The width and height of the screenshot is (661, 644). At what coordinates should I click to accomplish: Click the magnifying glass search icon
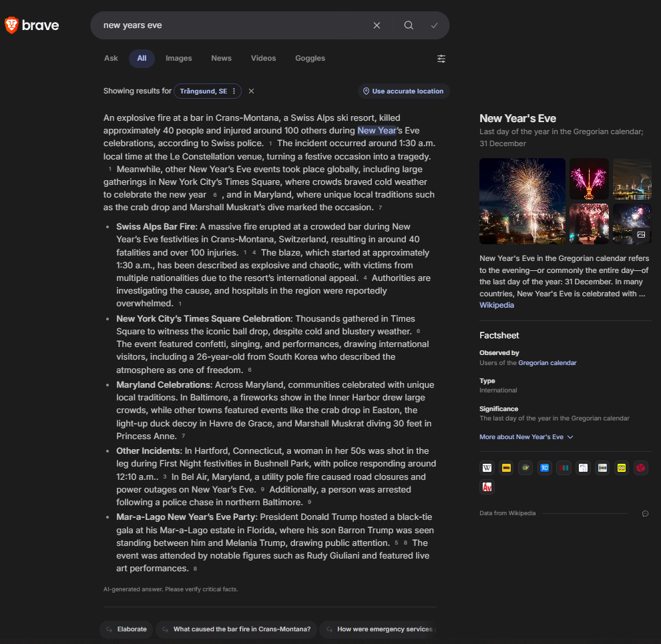pyautogui.click(x=409, y=25)
